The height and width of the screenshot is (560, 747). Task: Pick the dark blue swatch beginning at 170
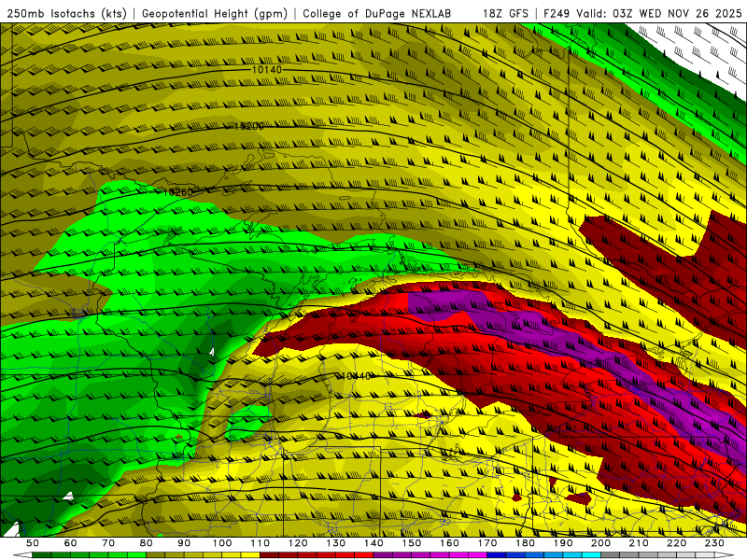497,555
